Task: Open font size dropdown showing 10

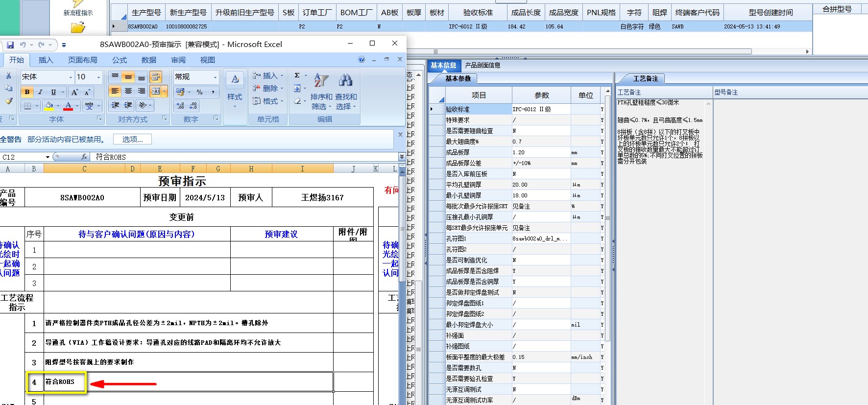Action: pyautogui.click(x=98, y=77)
